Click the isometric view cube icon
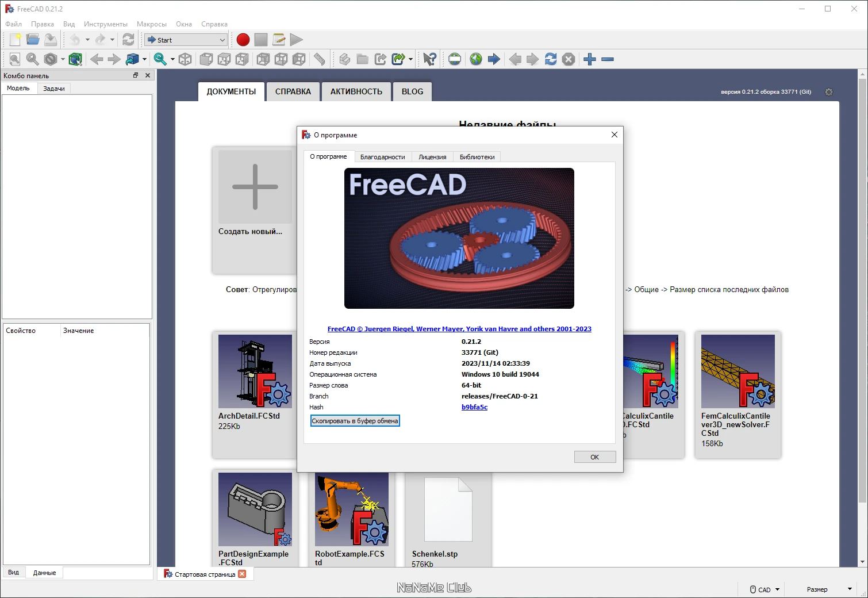 click(185, 59)
